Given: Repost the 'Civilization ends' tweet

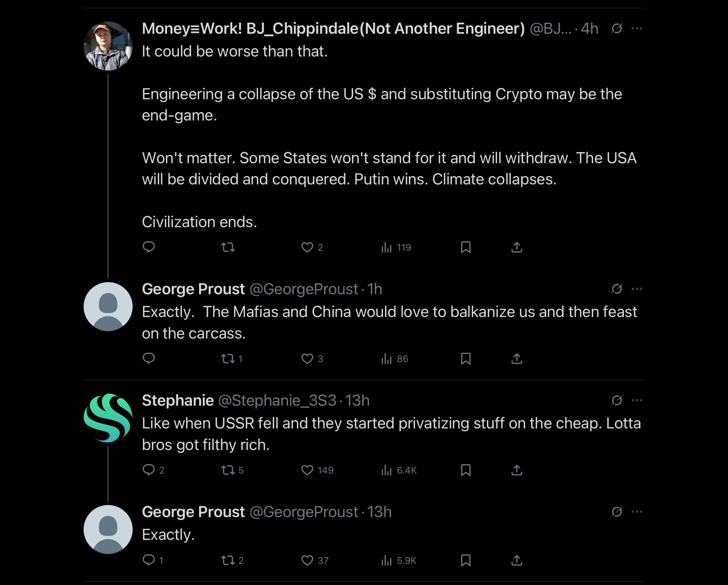Looking at the screenshot, I should pyautogui.click(x=228, y=247).
